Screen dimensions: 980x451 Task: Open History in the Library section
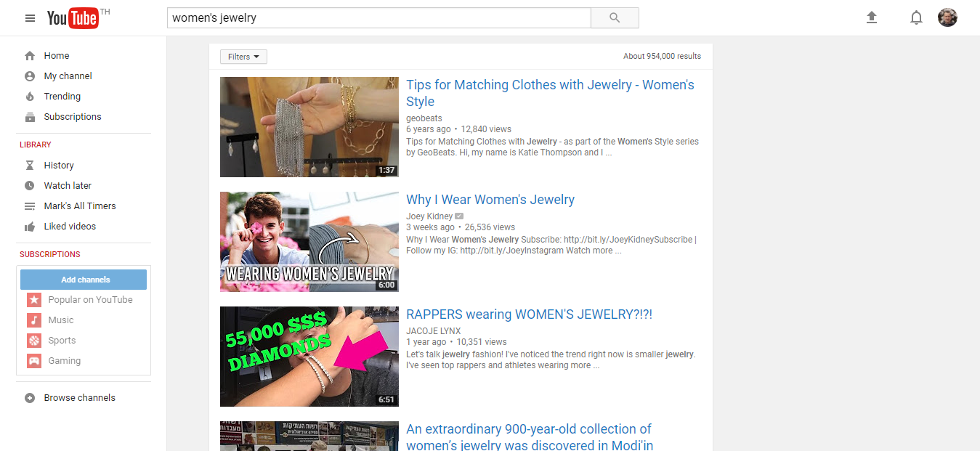click(59, 165)
